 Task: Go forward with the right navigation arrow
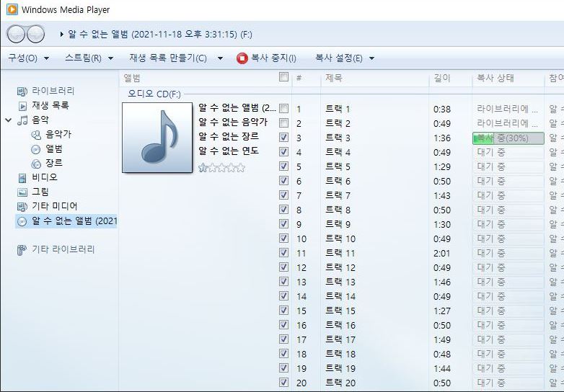point(35,34)
